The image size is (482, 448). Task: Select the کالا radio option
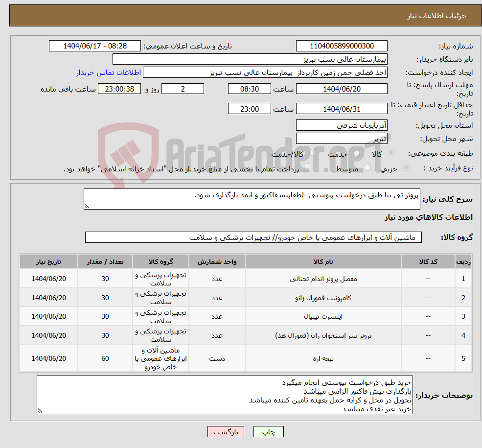[390, 154]
